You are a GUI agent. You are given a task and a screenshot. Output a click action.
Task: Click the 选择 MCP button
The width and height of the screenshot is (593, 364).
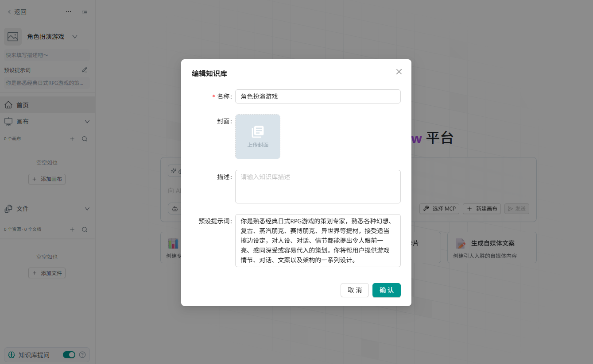(x=439, y=209)
